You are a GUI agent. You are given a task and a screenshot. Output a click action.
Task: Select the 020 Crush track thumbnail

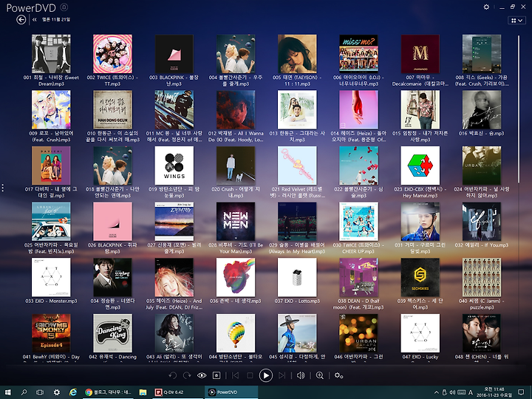tap(236, 166)
